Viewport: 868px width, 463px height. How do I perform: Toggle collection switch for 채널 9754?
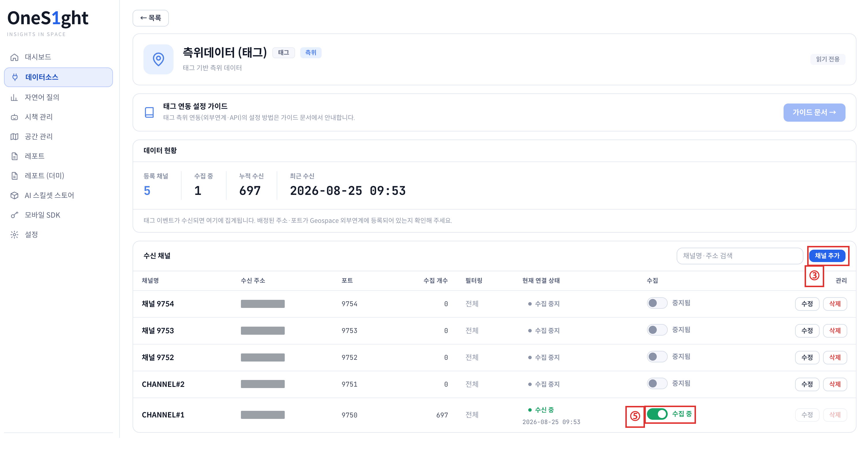[x=657, y=303]
